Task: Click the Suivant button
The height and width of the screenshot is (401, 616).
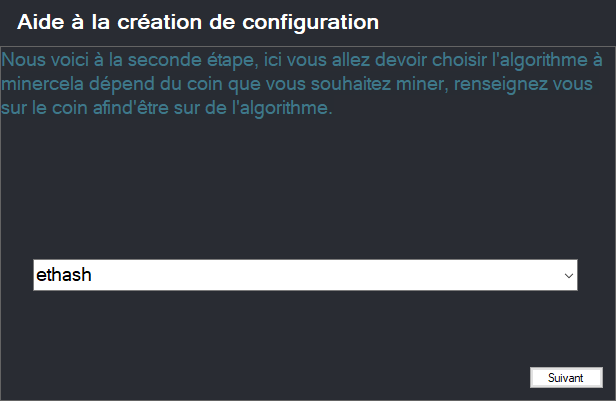Action: [566, 378]
